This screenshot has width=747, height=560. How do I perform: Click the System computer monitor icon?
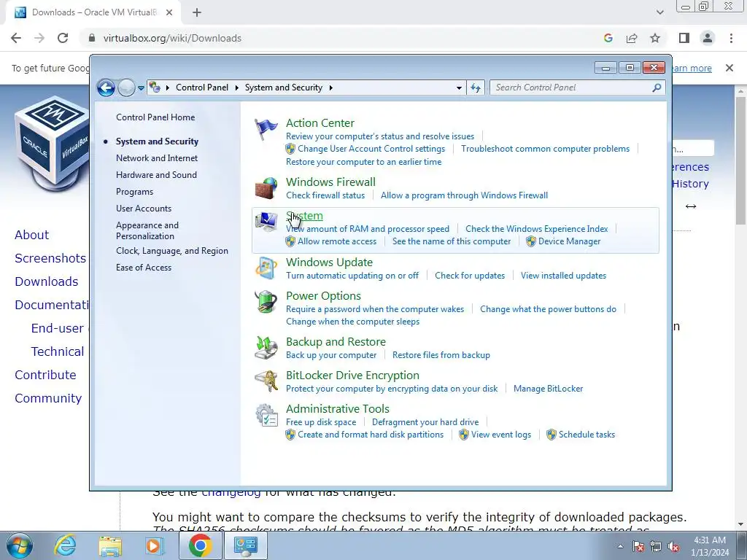click(266, 222)
